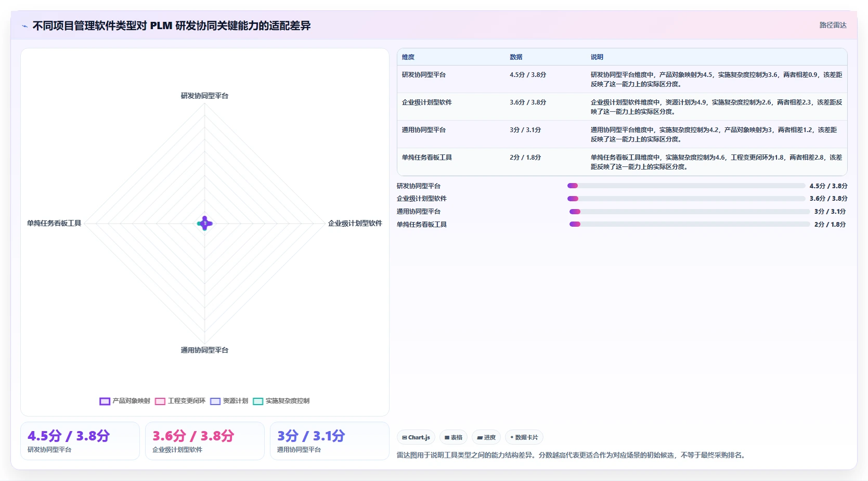The height and width of the screenshot is (481, 868).
Task: Click the 企业级计划型软件 progress bar
Action: point(686,199)
